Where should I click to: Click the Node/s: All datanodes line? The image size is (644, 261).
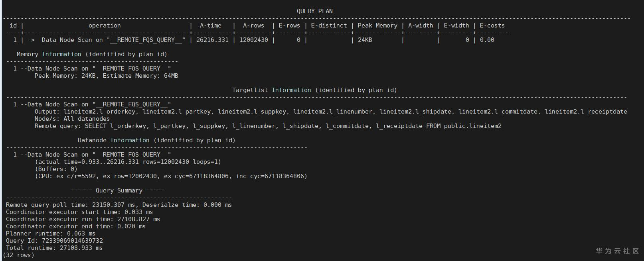pos(72,119)
